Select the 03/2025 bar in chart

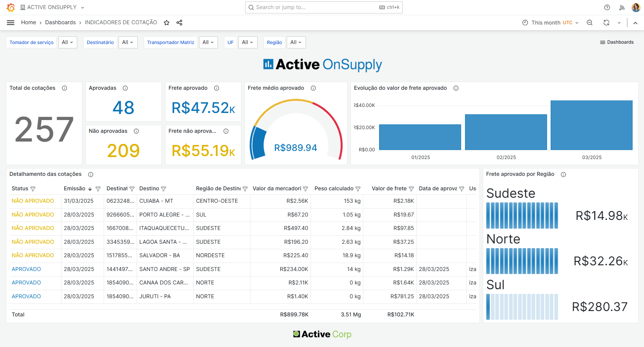pos(592,125)
